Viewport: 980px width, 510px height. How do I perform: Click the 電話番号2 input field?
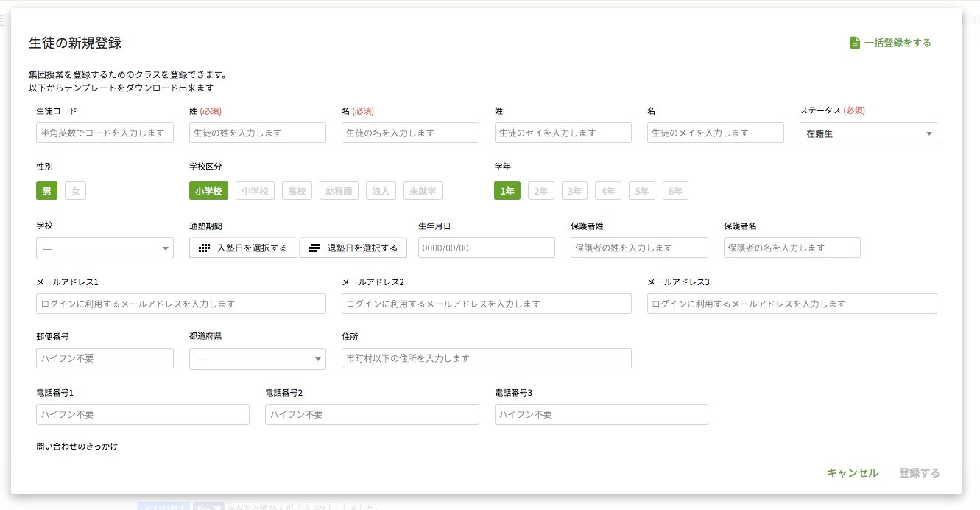click(x=372, y=414)
